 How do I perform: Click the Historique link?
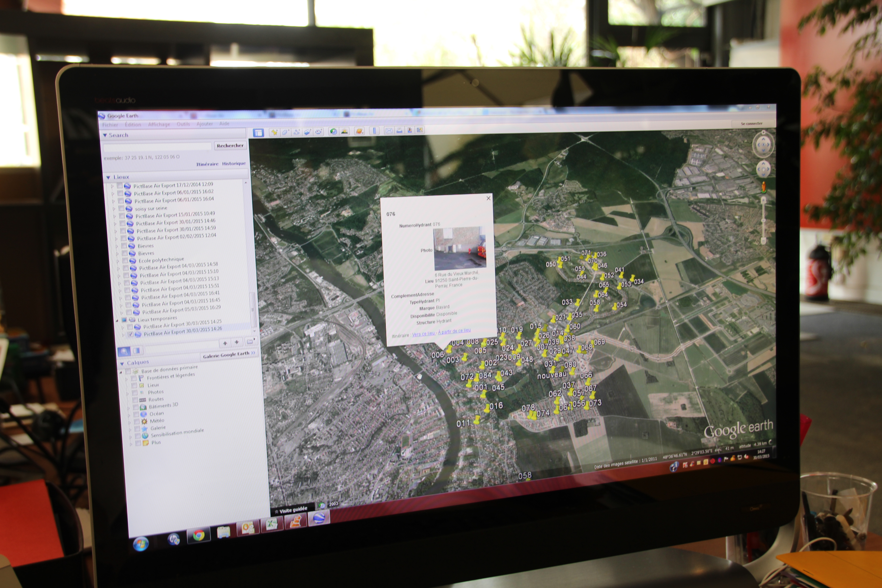(x=234, y=164)
